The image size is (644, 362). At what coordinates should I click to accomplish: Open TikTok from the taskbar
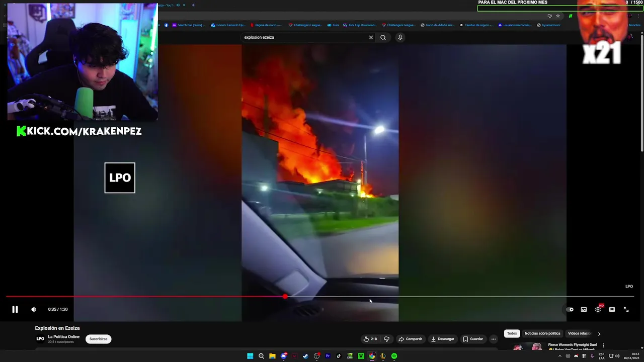[x=339, y=356]
